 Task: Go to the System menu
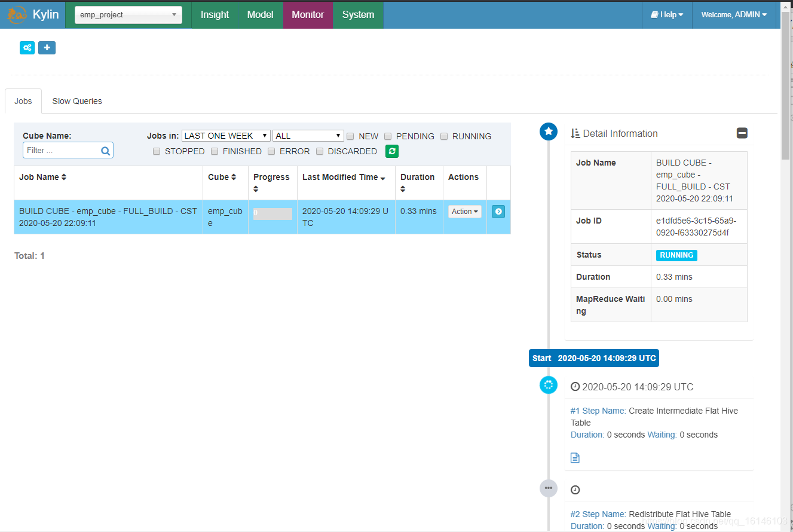pyautogui.click(x=358, y=14)
